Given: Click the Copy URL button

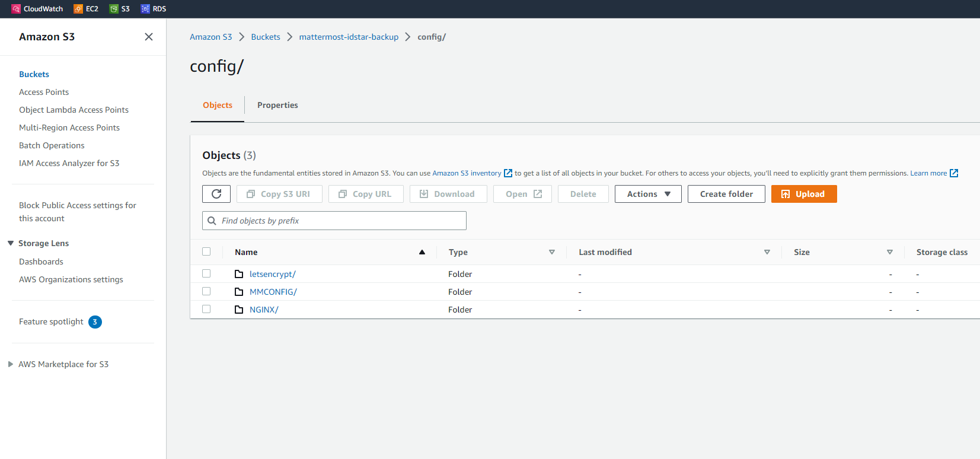Looking at the screenshot, I should [x=366, y=194].
